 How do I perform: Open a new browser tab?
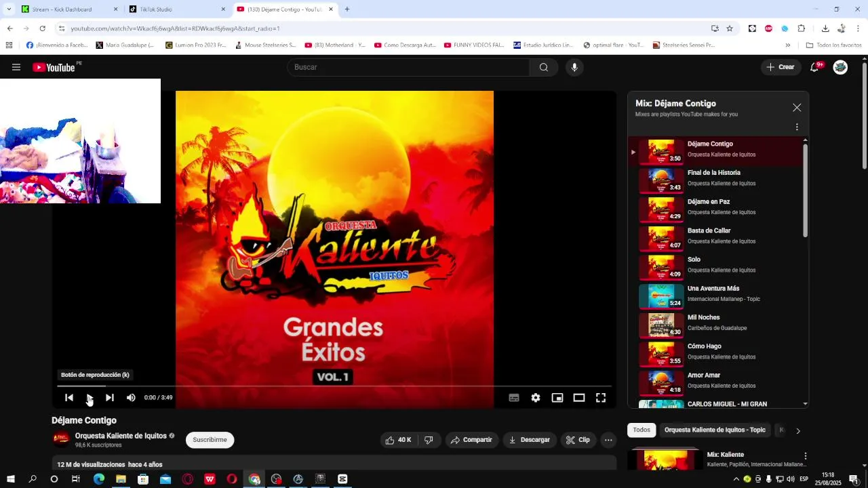click(347, 9)
